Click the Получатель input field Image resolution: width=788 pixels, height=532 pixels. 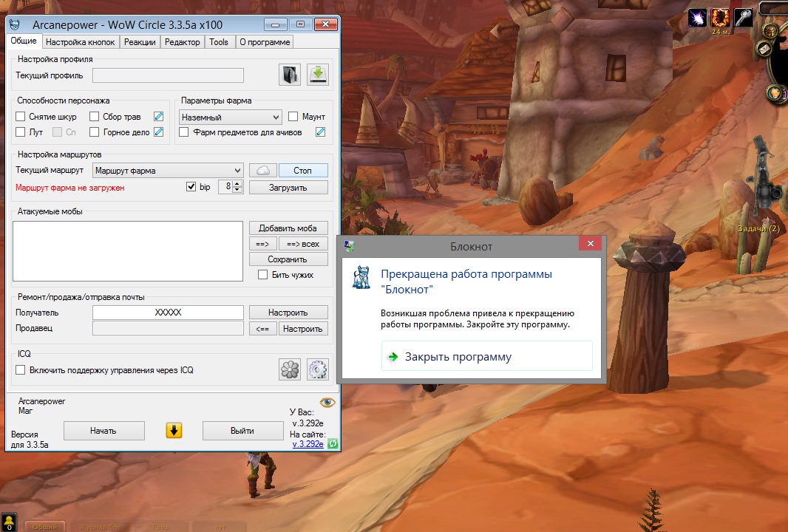[168, 313]
